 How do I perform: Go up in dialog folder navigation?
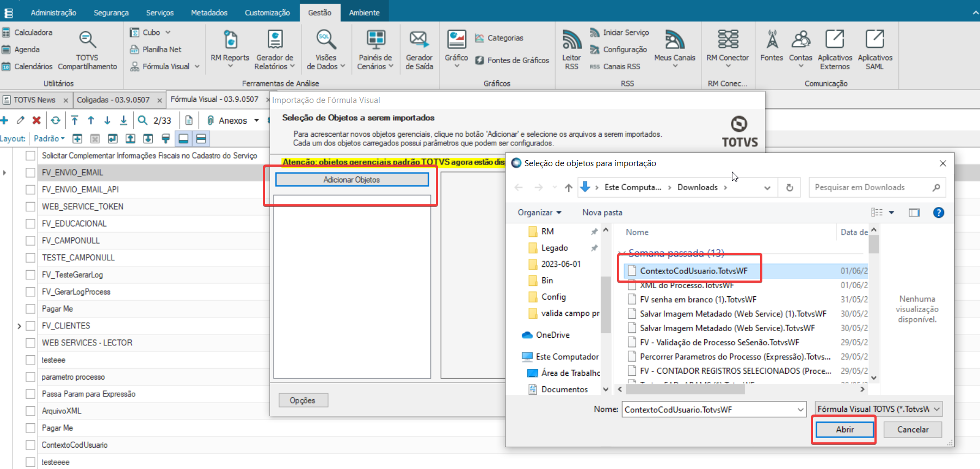pyautogui.click(x=569, y=187)
